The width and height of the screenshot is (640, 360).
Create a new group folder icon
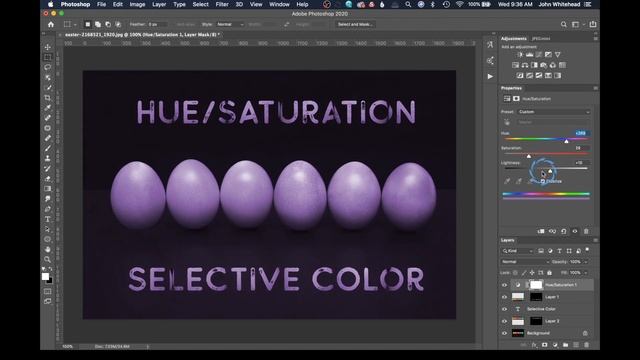pyautogui.click(x=565, y=345)
